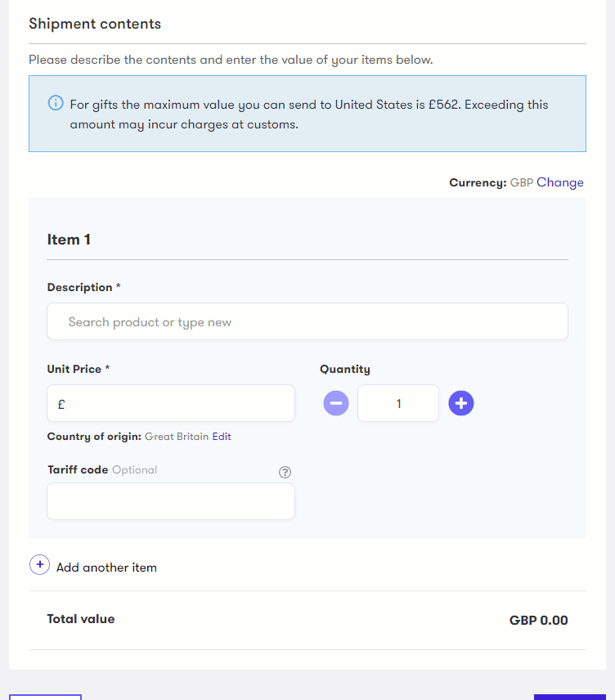
Task: Focus the optional Tariff code input
Action: (x=171, y=501)
